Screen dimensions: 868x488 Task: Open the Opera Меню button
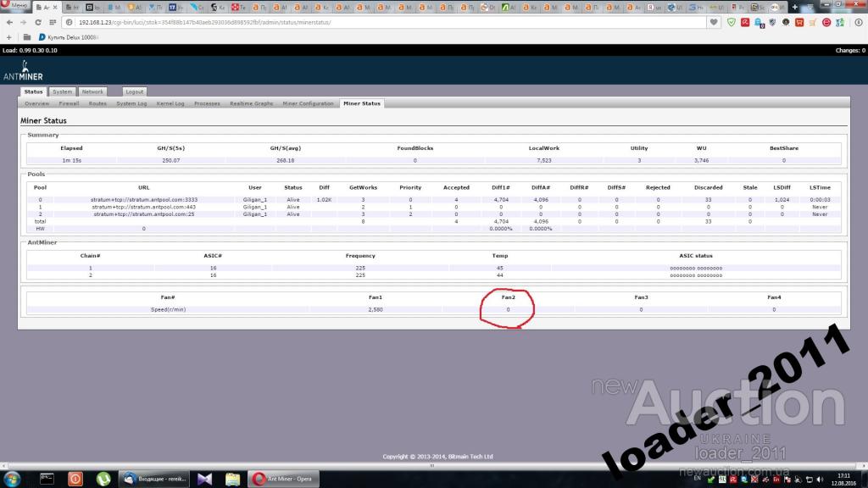point(15,5)
